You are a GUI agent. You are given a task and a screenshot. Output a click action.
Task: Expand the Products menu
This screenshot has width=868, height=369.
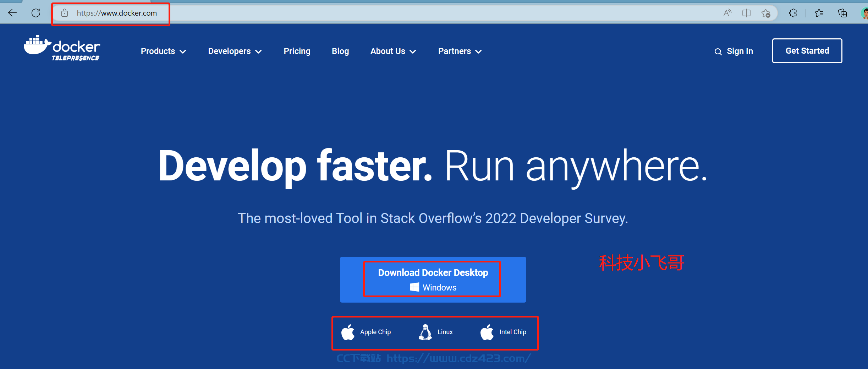[x=163, y=51]
